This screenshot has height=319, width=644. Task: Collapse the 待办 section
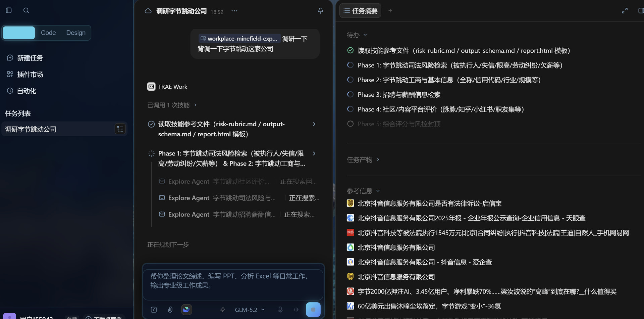[357, 35]
